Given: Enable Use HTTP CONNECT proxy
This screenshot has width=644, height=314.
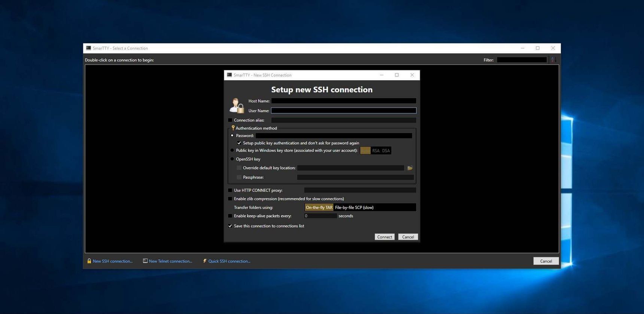Looking at the screenshot, I should [230, 190].
